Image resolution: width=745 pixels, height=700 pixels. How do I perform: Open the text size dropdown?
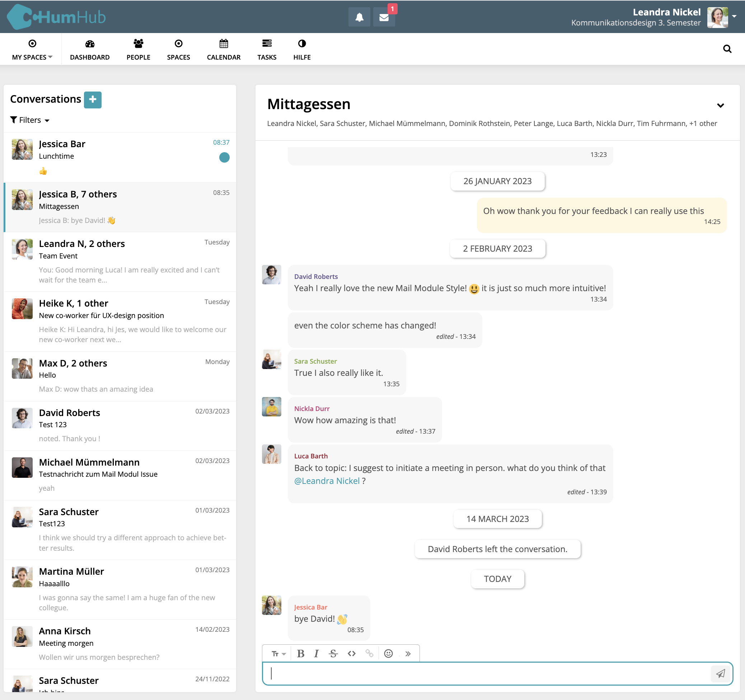(x=278, y=653)
